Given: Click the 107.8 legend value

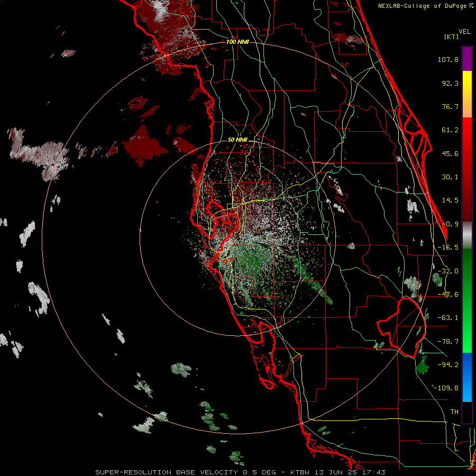Looking at the screenshot, I should (x=448, y=59).
